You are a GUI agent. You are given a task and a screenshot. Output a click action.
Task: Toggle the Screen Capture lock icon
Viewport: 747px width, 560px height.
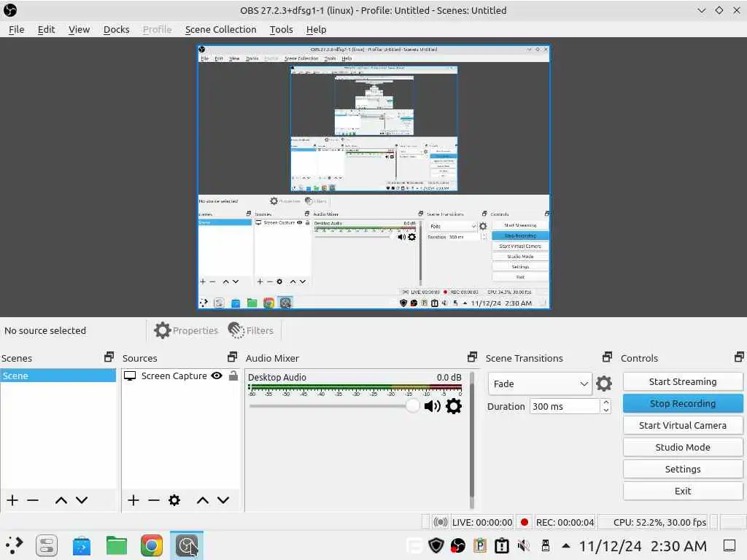pos(233,376)
